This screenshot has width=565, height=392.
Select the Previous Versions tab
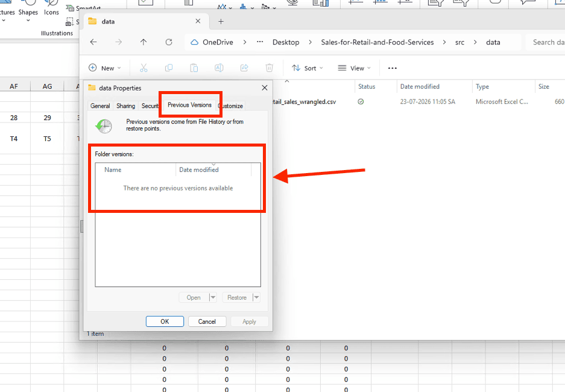(189, 105)
